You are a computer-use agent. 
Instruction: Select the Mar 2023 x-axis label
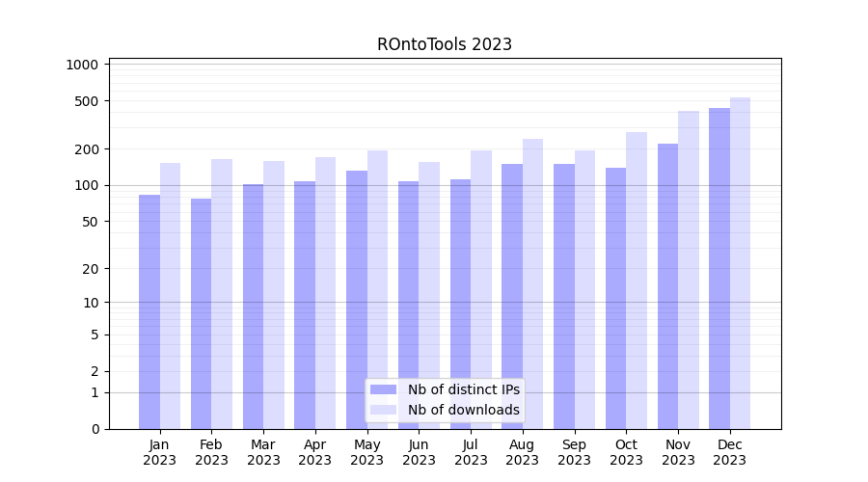(x=263, y=452)
